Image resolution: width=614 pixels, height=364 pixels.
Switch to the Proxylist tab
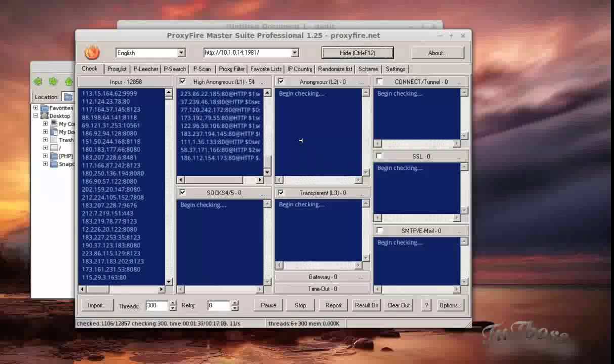point(117,69)
